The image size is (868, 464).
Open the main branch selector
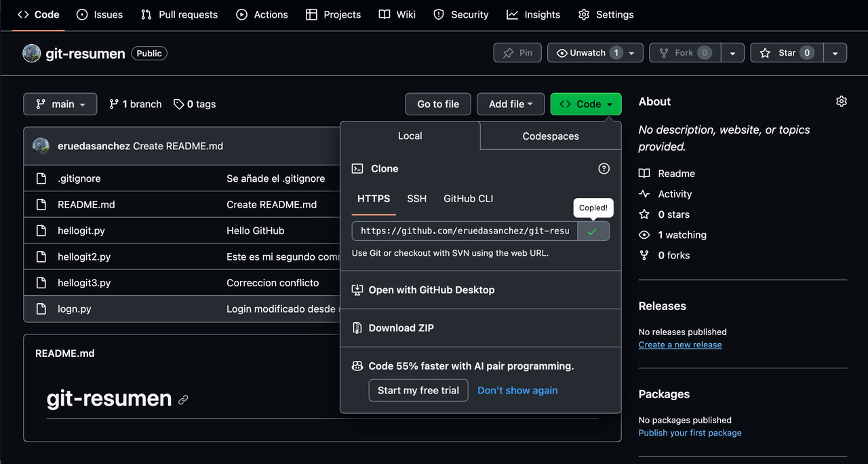(60, 104)
